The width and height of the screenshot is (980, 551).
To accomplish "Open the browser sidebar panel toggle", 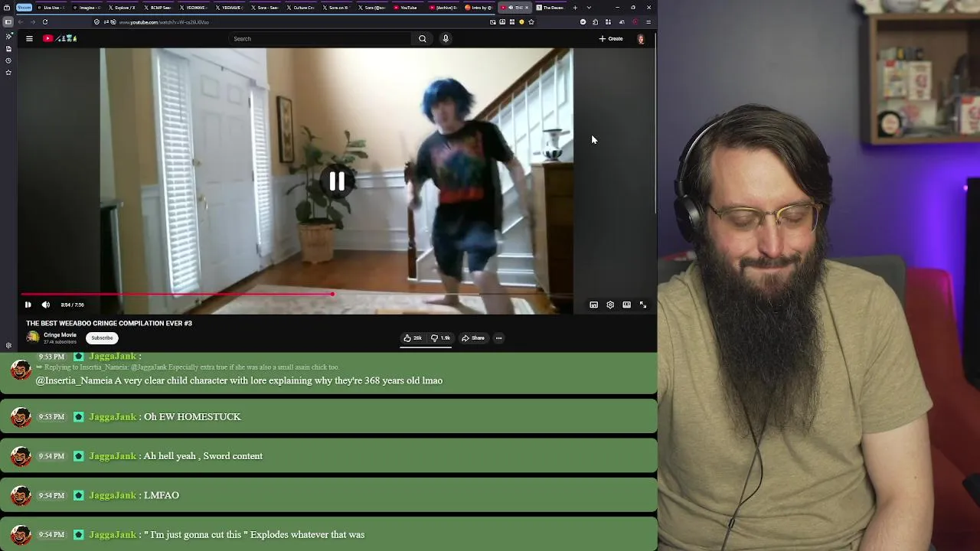I will click(x=8, y=22).
